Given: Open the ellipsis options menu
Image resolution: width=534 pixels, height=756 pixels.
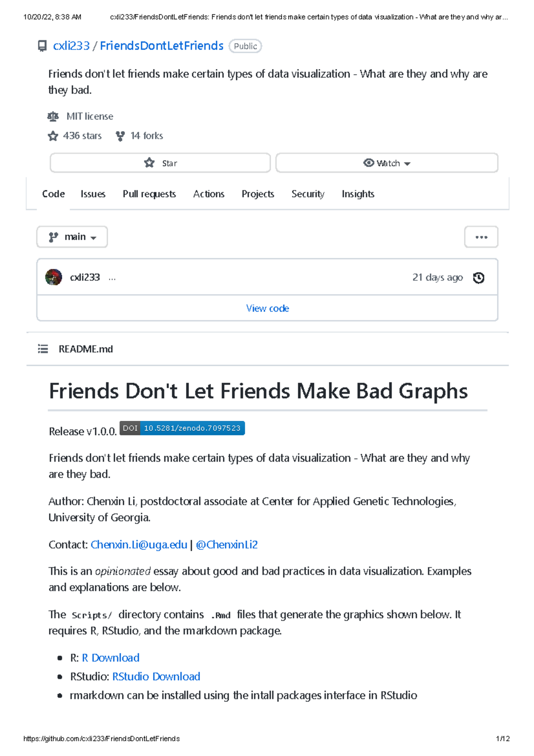Looking at the screenshot, I should tap(481, 236).
